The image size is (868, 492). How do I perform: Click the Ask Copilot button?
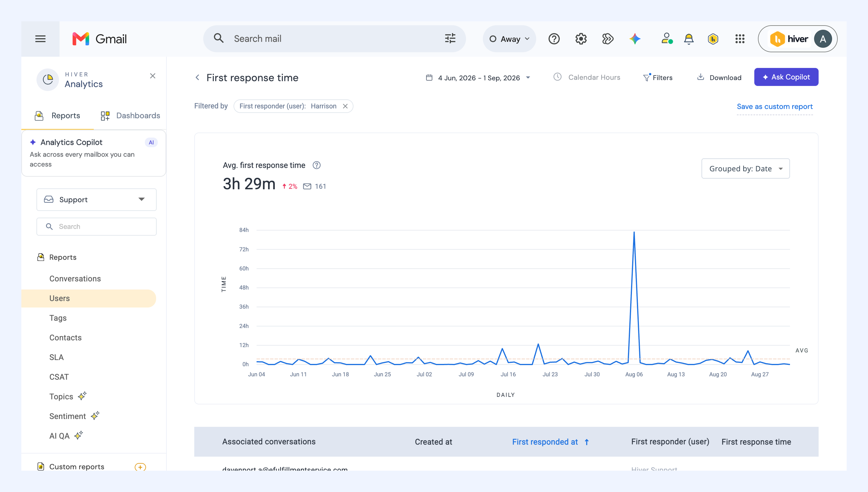786,77
